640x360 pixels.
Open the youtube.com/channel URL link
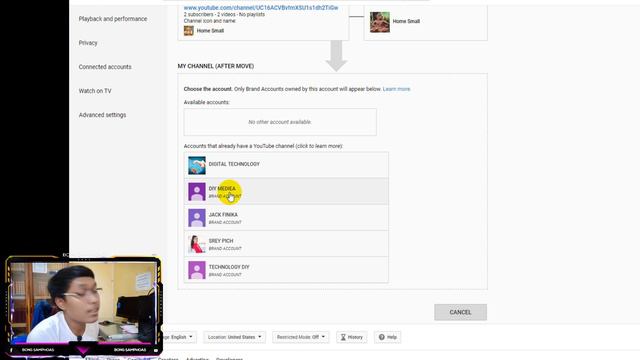261,8
